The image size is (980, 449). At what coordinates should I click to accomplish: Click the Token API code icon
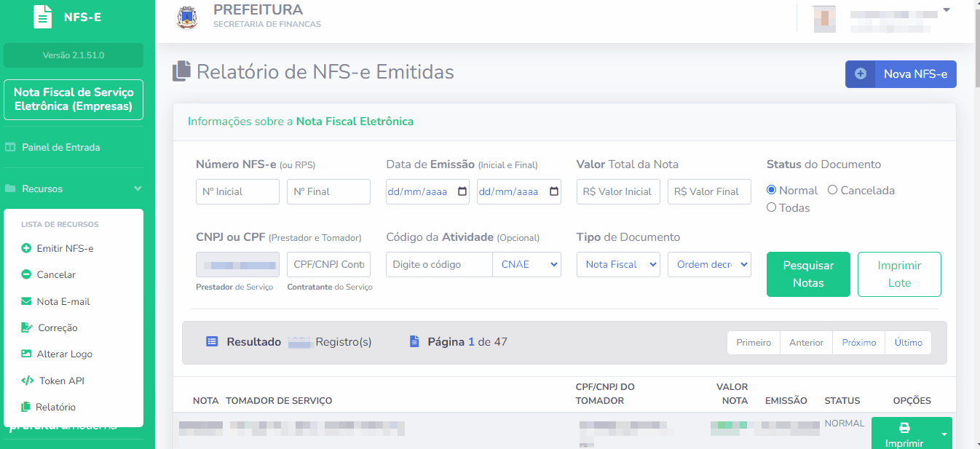point(27,381)
